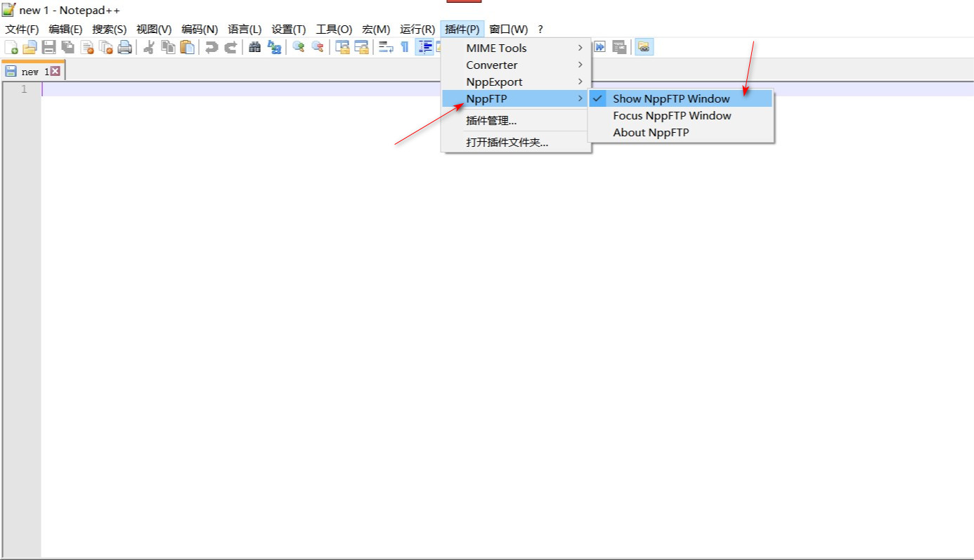Select the new 1 document tab
The image size is (974, 560).
[x=33, y=71]
